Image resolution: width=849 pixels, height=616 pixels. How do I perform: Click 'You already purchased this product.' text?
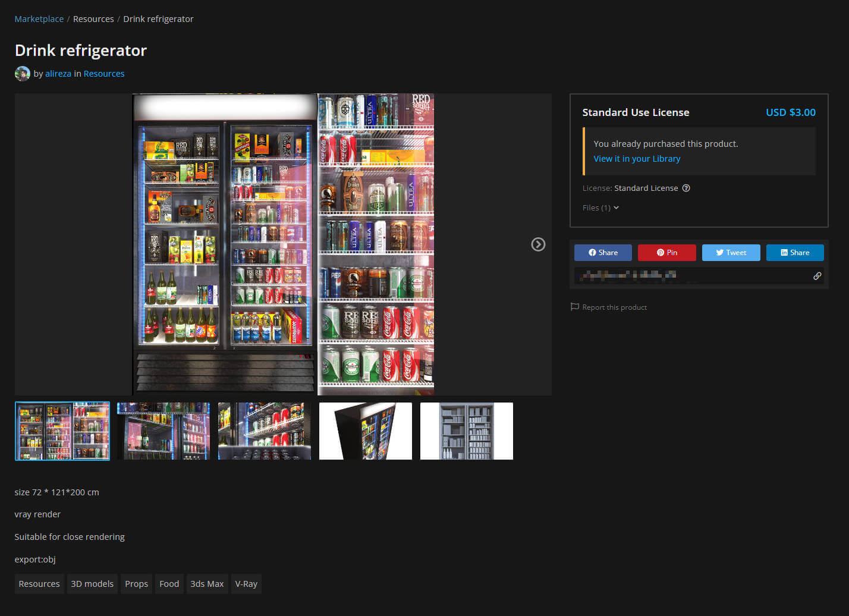coord(666,144)
